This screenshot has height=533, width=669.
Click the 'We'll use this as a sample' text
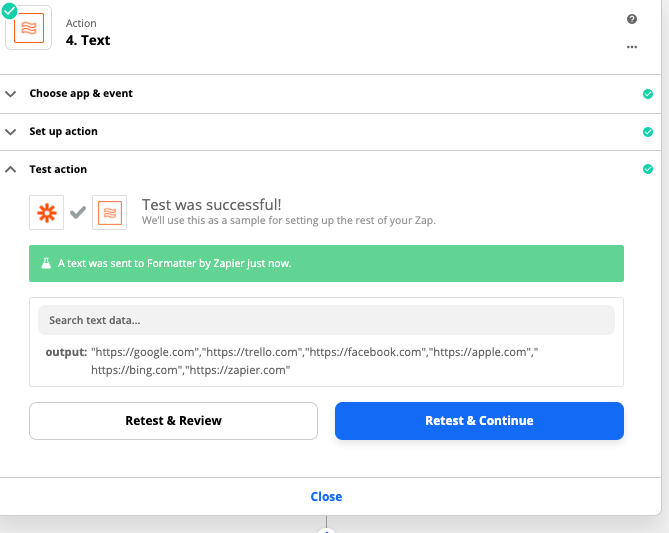[x=289, y=220]
